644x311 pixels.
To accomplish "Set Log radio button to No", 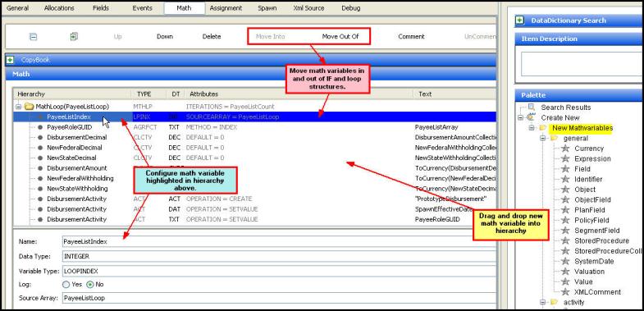I will [90, 284].
